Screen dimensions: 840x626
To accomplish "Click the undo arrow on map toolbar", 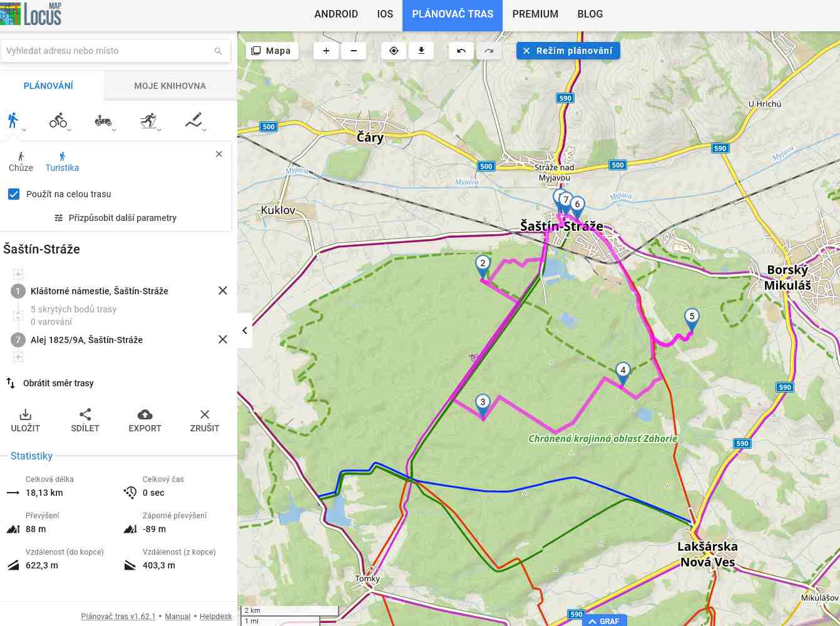I will click(461, 51).
